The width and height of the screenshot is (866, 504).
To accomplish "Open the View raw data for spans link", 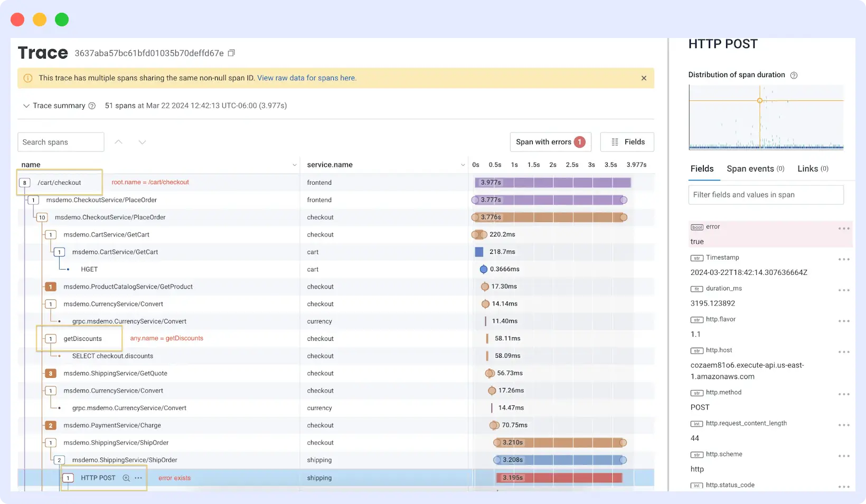I will coord(307,78).
